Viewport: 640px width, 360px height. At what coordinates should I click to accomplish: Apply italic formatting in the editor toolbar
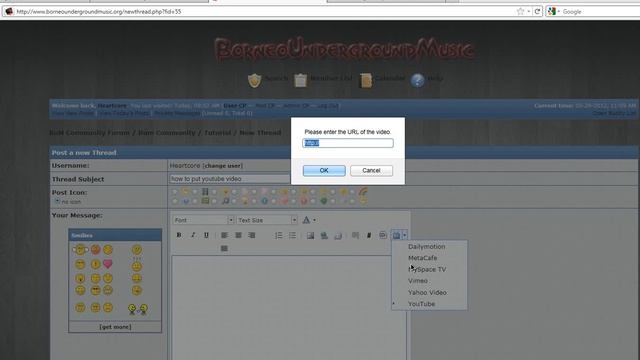(x=193, y=235)
